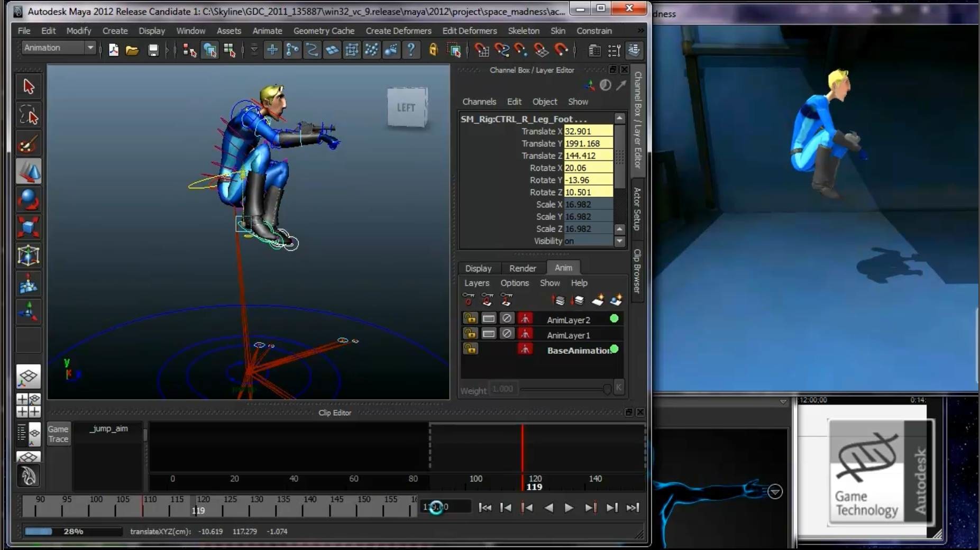
Task: Open the Channels menu in Channel Box
Action: click(x=479, y=102)
